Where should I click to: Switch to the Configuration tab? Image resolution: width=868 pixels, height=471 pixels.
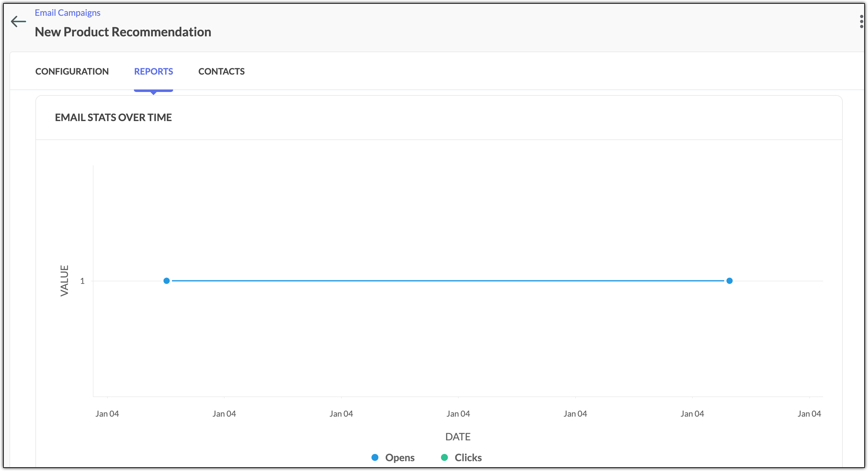pos(72,71)
